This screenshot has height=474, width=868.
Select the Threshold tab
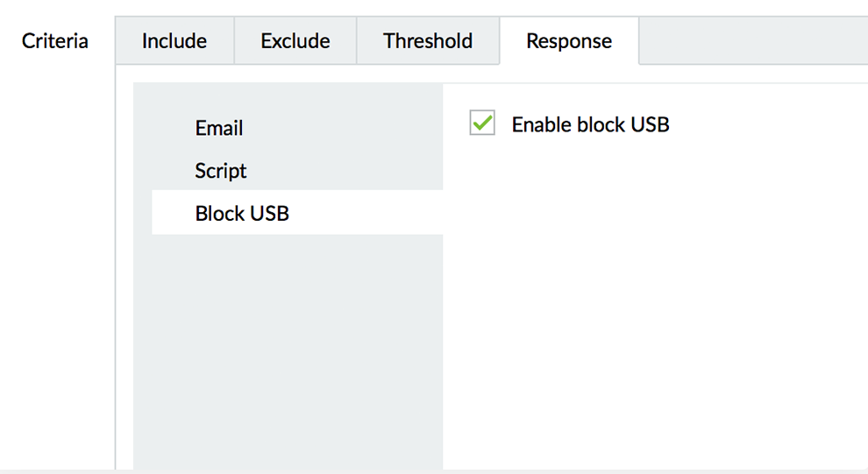tap(428, 41)
